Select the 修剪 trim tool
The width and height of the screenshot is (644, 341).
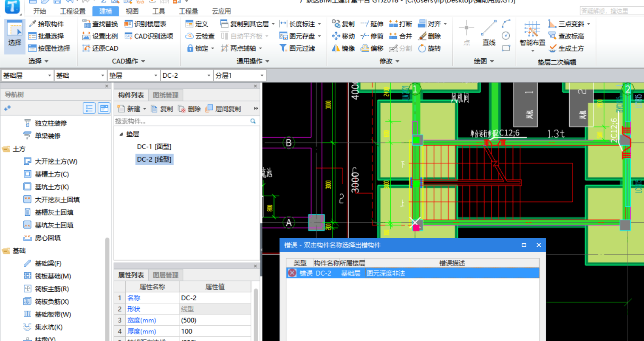click(372, 37)
